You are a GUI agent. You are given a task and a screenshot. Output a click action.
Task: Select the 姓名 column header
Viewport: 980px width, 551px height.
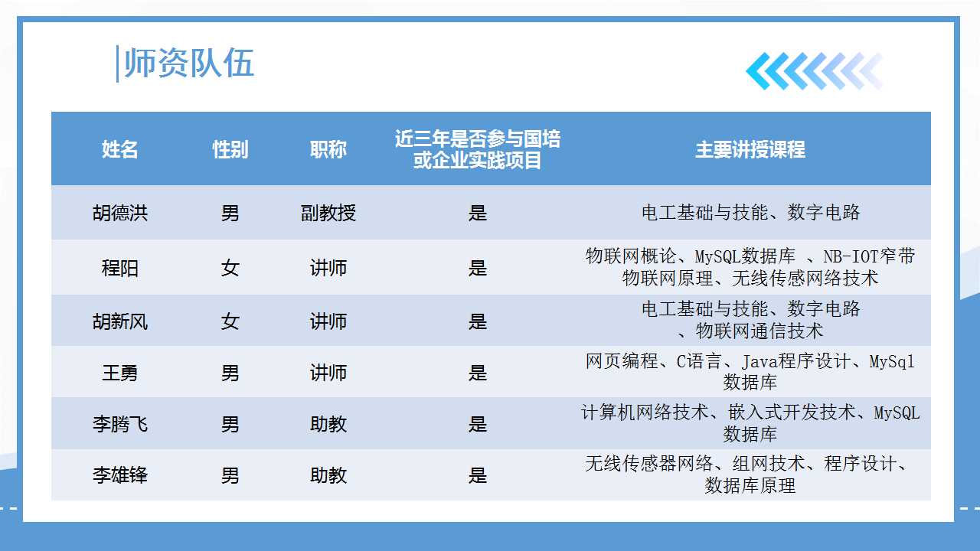click(120, 150)
